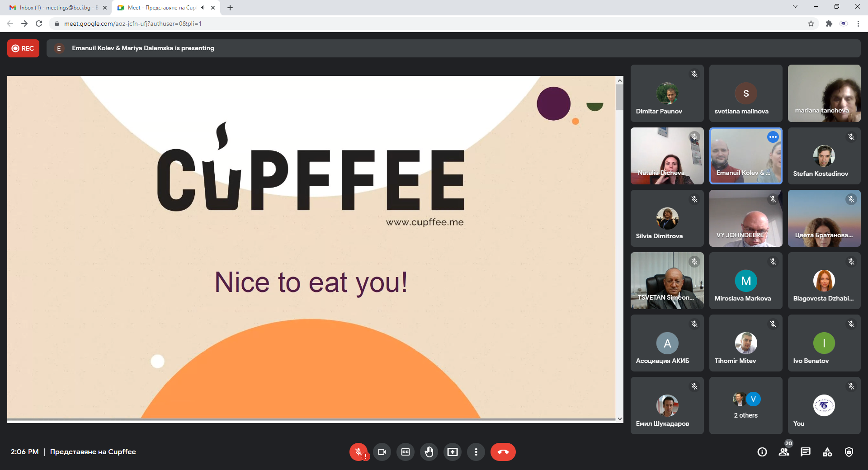Select Stefan Kostadinov's tile
This screenshot has height=470, width=868.
(824, 156)
